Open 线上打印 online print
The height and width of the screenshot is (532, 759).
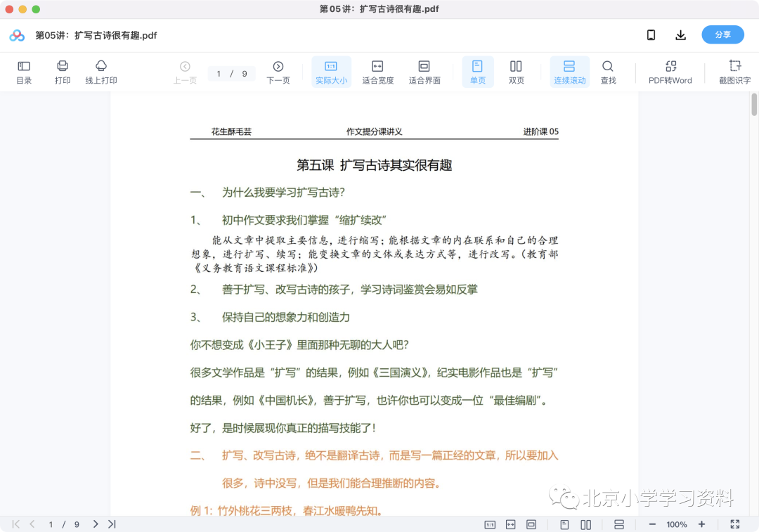pyautogui.click(x=101, y=72)
